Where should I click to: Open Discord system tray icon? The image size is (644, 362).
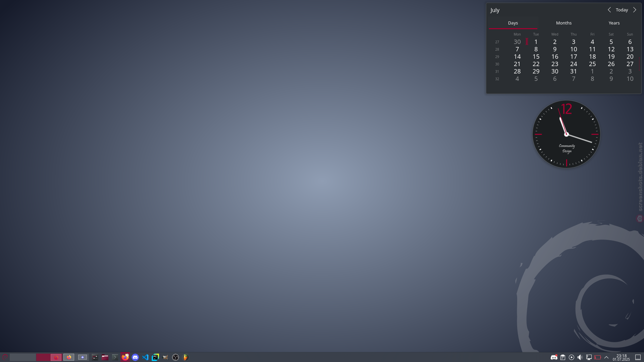click(x=554, y=357)
